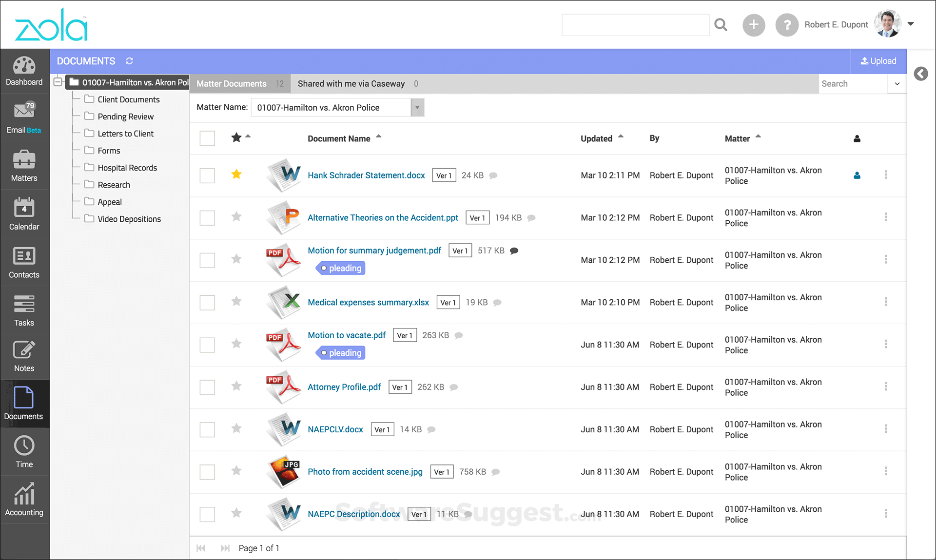Open the Accounting section
Image resolution: width=936 pixels, height=560 pixels.
24,500
